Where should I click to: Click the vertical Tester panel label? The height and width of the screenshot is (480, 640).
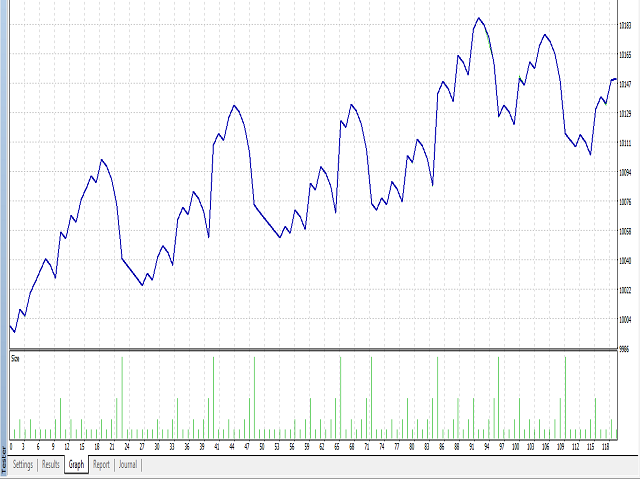point(4,461)
